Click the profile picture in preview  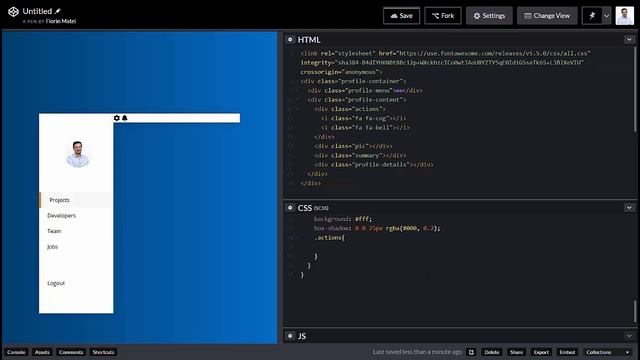pyautogui.click(x=78, y=154)
